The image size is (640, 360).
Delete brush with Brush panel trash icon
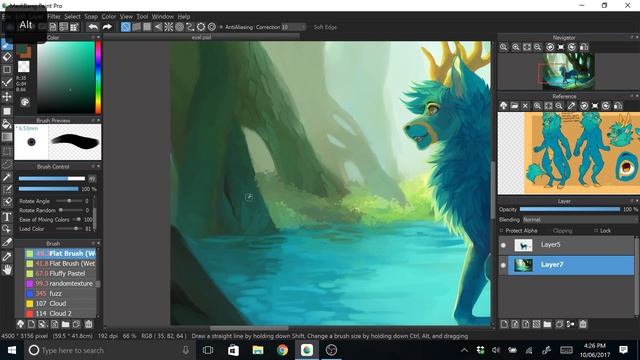[x=88, y=324]
